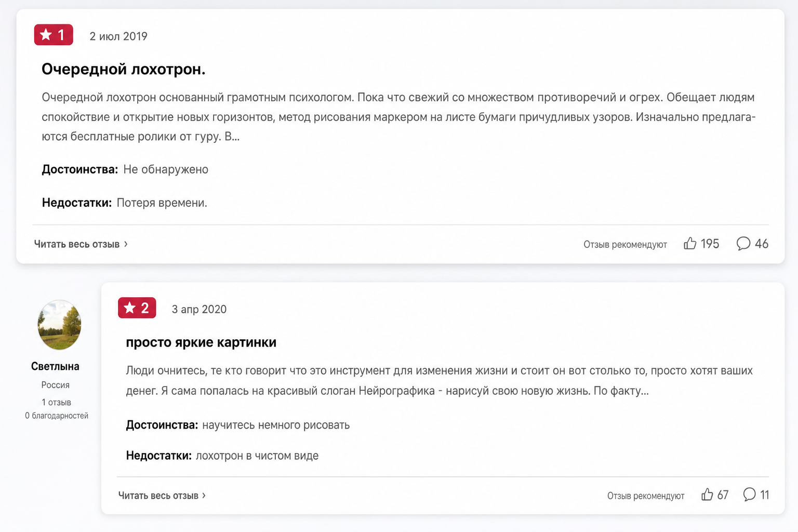Click '0 благодарностей' under Светлына

tap(57, 416)
